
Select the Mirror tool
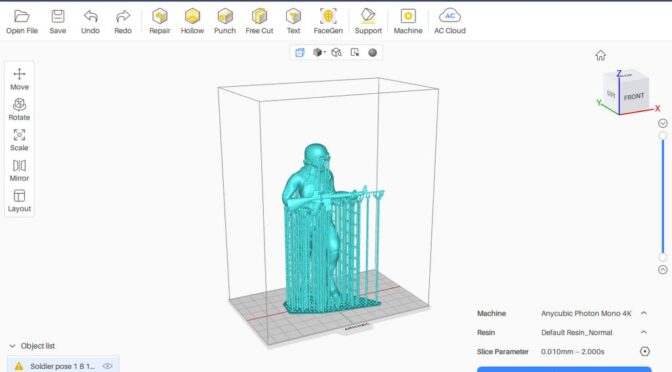tap(19, 171)
